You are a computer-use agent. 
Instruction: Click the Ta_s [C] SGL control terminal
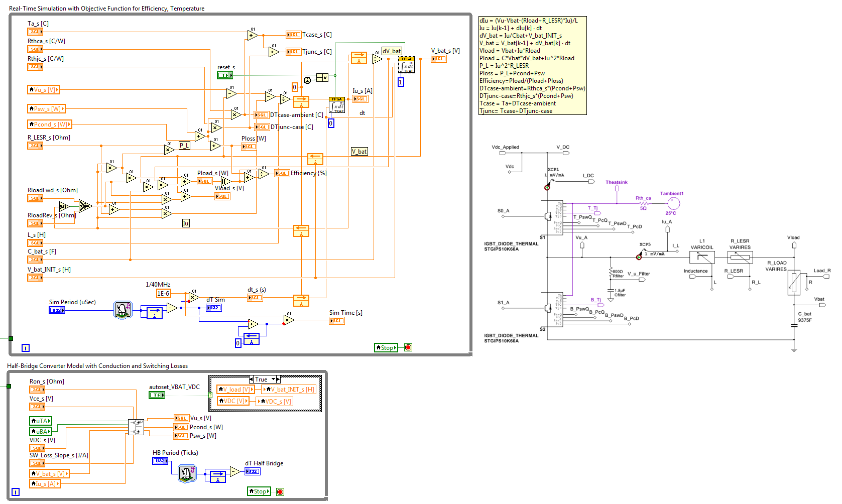click(35, 32)
